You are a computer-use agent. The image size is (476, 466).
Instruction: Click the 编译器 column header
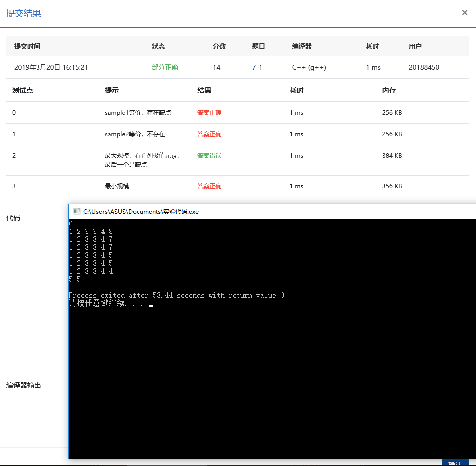click(302, 46)
